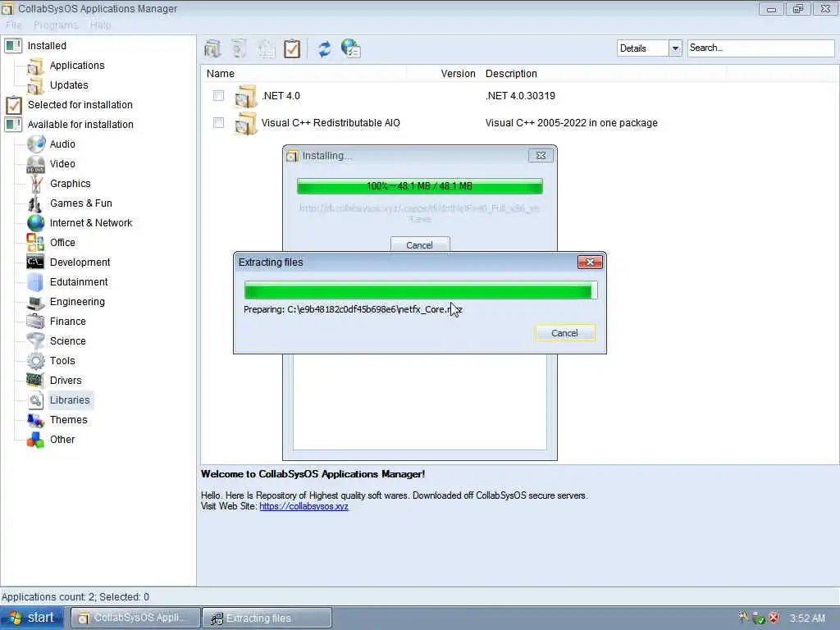
Task: Open the Finance category
Action: 67,322
